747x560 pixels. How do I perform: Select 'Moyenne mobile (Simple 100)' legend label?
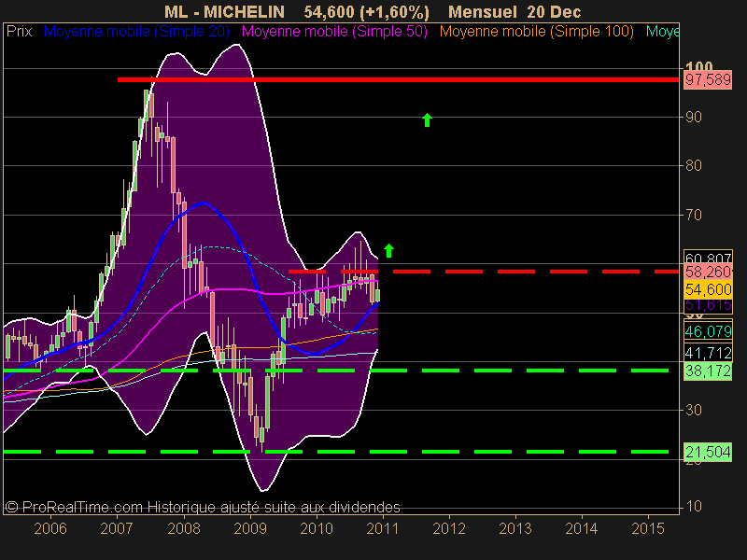click(x=536, y=32)
